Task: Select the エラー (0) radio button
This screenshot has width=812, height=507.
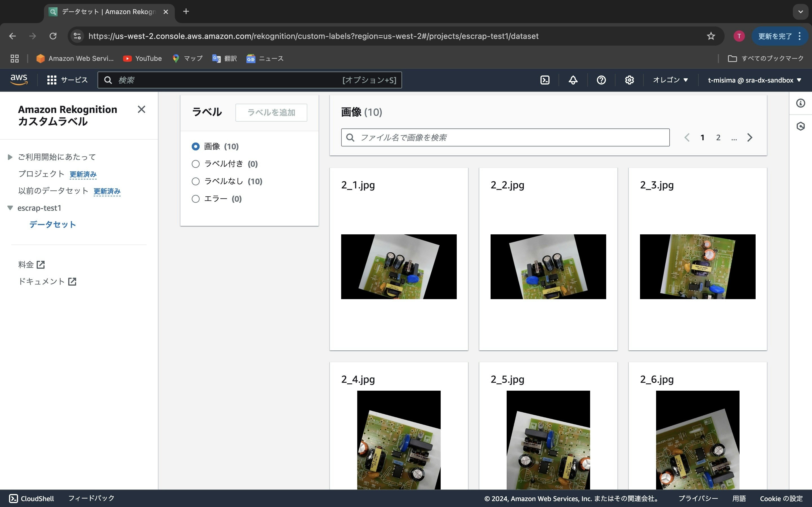Action: point(196,199)
